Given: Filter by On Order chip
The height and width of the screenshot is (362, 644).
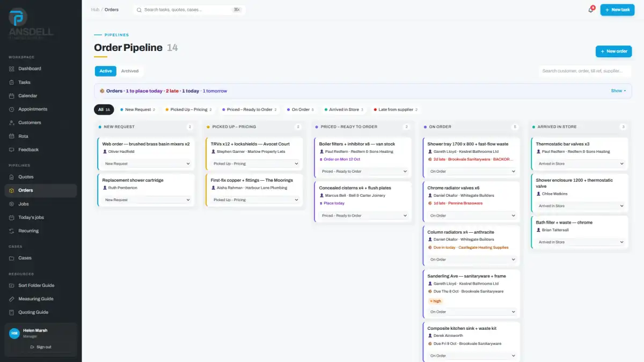Looking at the screenshot, I should [300, 109].
